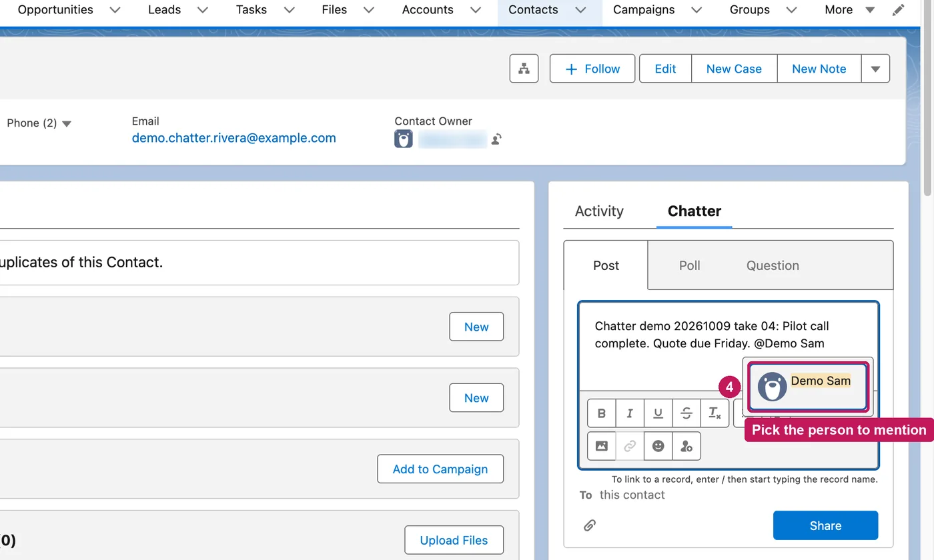
Task: Open the Files navigation tab
Action: pos(334,10)
